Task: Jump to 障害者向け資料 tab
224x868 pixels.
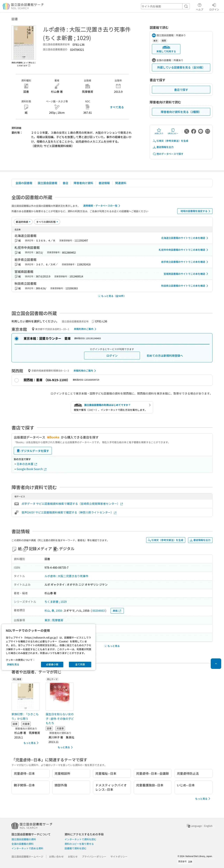Action: coord(83,183)
